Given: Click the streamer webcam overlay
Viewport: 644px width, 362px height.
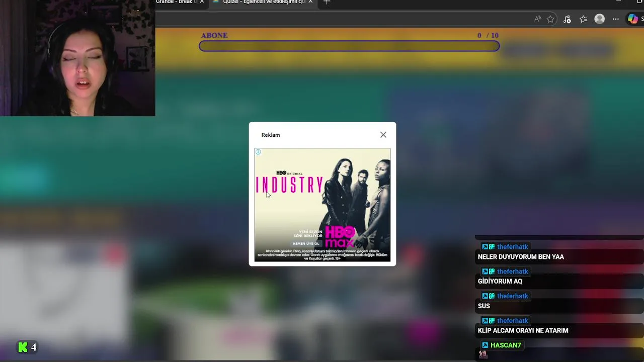Looking at the screenshot, I should (77, 58).
